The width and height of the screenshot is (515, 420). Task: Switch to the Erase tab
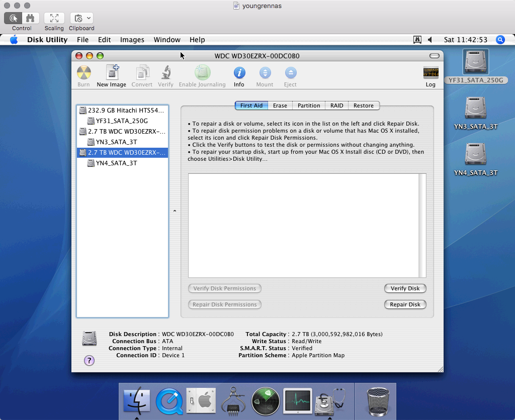click(280, 106)
